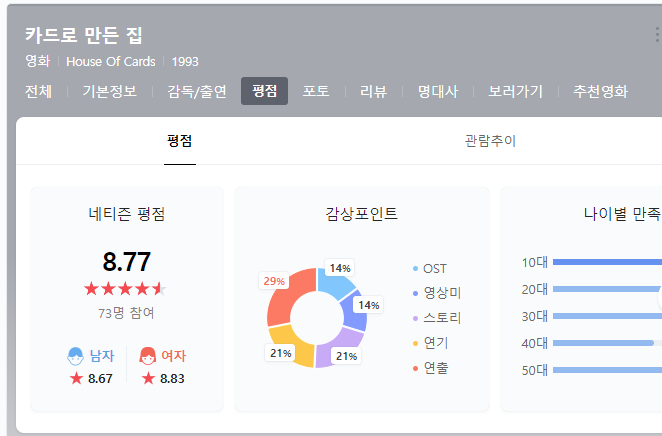Screen dimensions: 662x436
Task: Click the 30대 satisfaction bar
Action: click(607, 316)
